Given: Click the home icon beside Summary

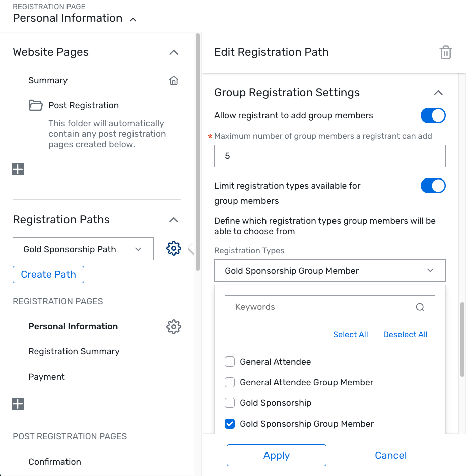Looking at the screenshot, I should point(174,80).
